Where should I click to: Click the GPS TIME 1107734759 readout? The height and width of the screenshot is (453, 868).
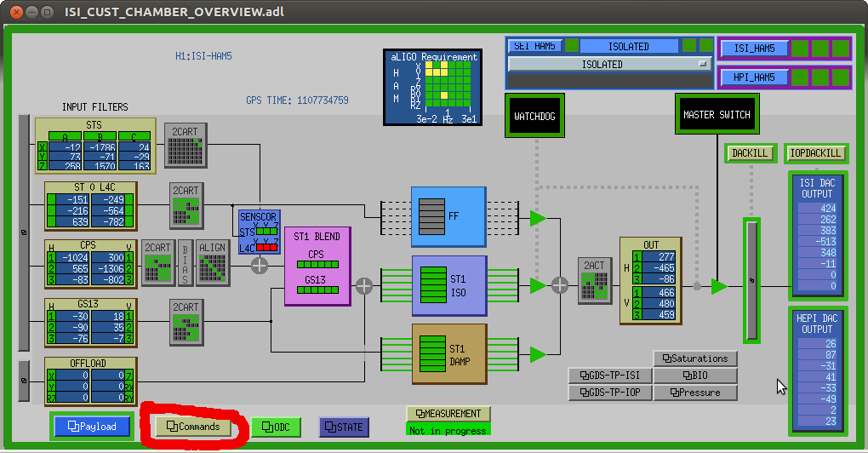click(297, 100)
